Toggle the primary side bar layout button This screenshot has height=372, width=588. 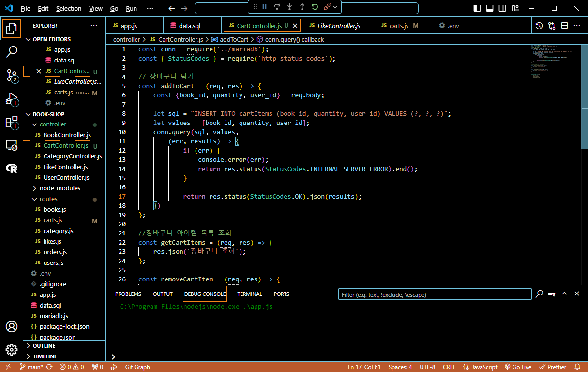click(x=477, y=8)
